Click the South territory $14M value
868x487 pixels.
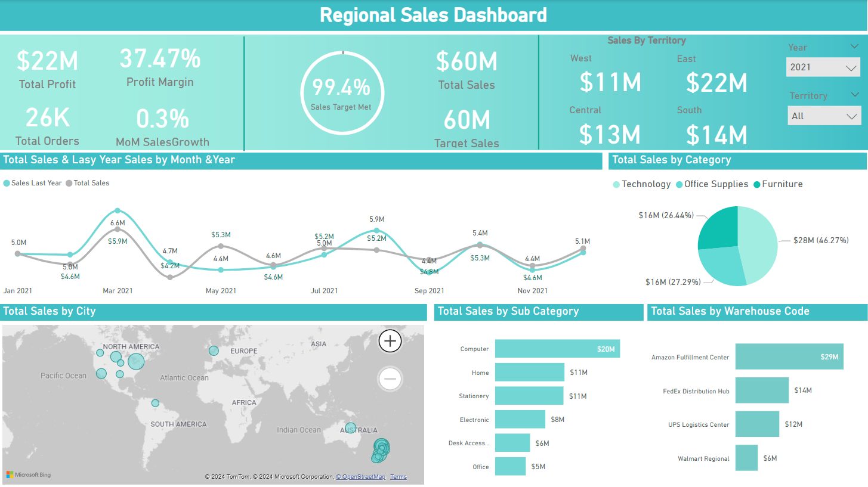pyautogui.click(x=716, y=134)
